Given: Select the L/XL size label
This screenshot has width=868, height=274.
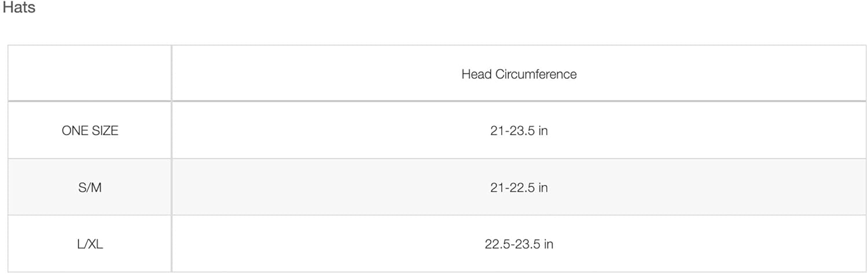Looking at the screenshot, I should [90, 244].
